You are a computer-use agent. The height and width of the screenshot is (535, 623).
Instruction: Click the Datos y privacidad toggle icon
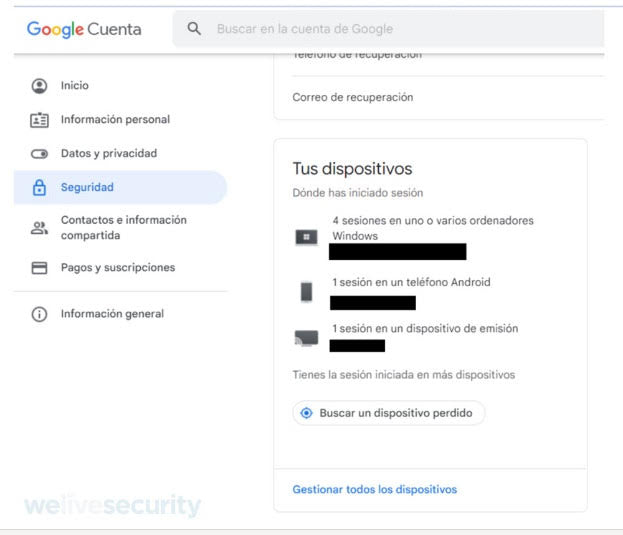point(40,154)
